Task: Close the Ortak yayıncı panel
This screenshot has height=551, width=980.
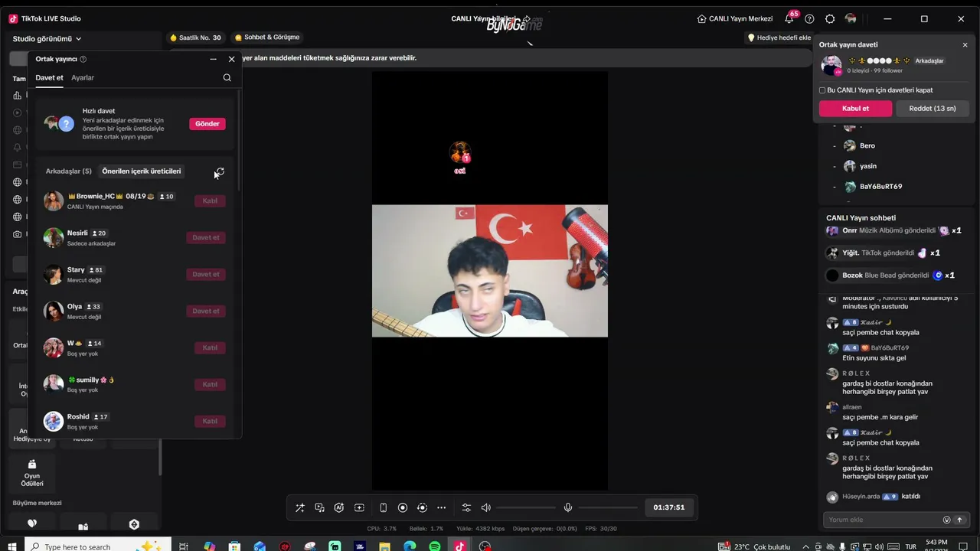Action: pos(231,59)
